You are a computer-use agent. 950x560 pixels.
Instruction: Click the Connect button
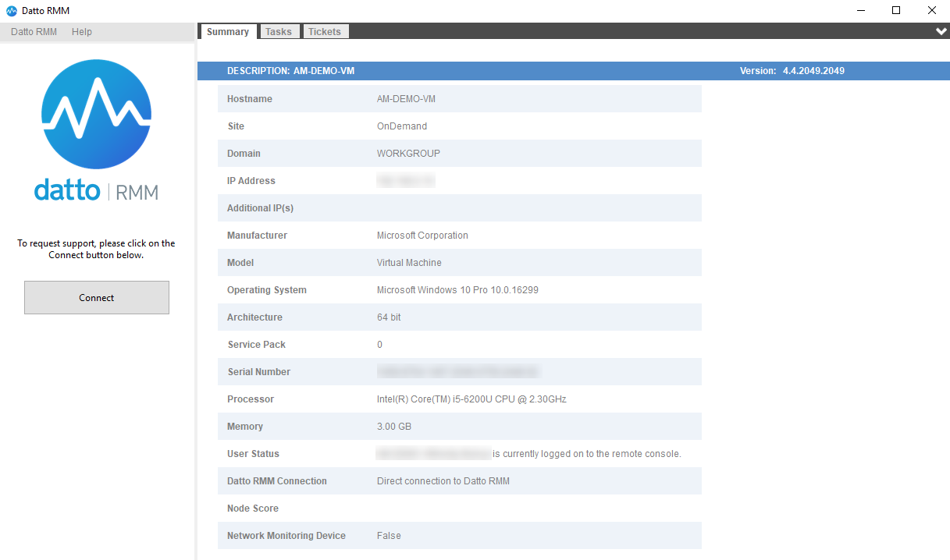click(97, 298)
